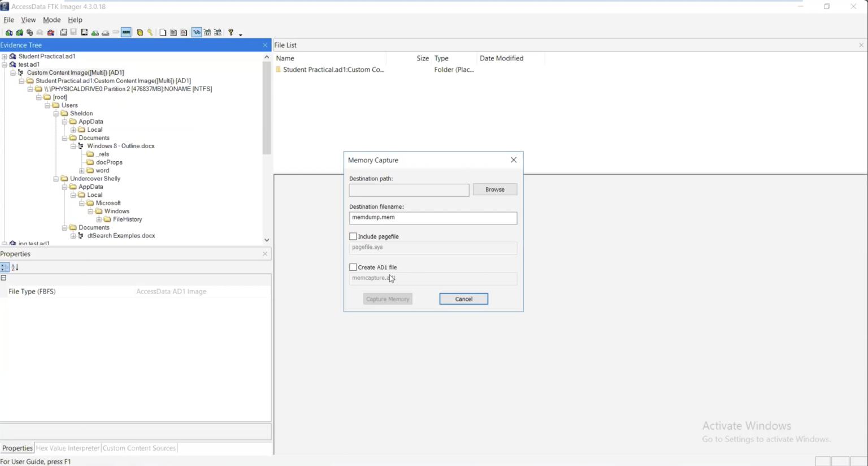Viewport: 868px width, 466px height.
Task: Switch to the Hex Value Interpreter tab
Action: (x=67, y=447)
